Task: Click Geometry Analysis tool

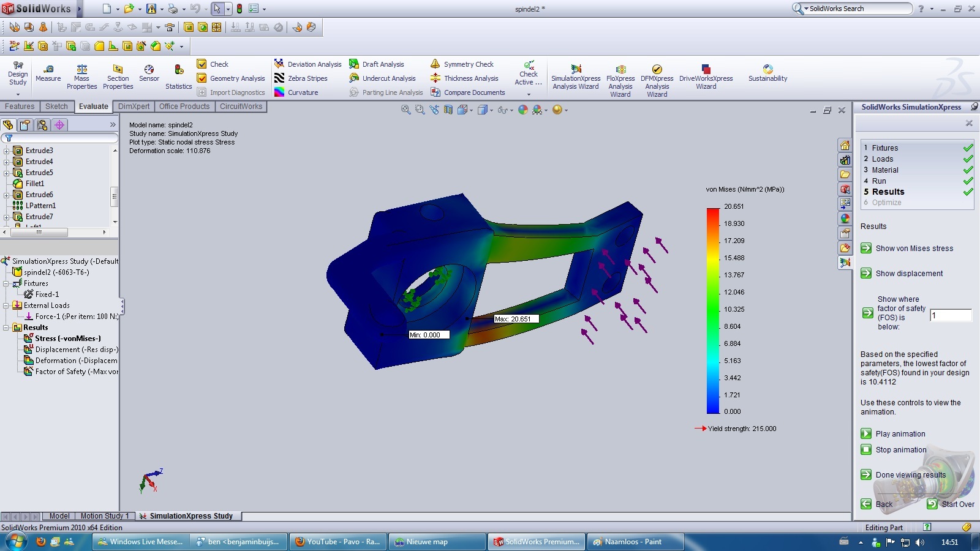Action: 231,78
